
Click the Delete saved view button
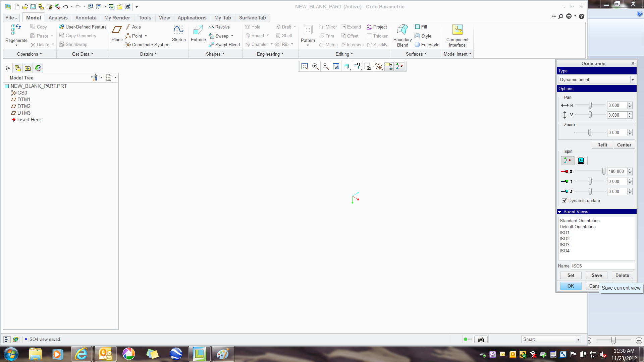(x=622, y=275)
